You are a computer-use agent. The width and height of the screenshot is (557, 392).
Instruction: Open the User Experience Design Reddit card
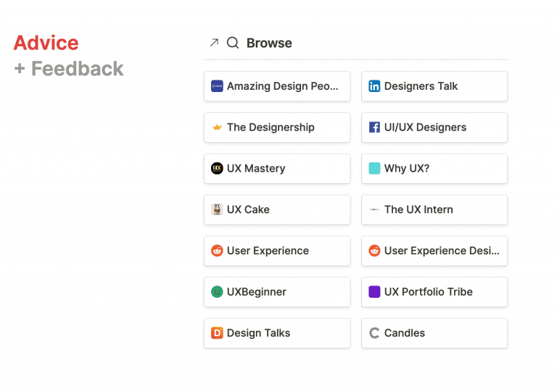point(434,251)
